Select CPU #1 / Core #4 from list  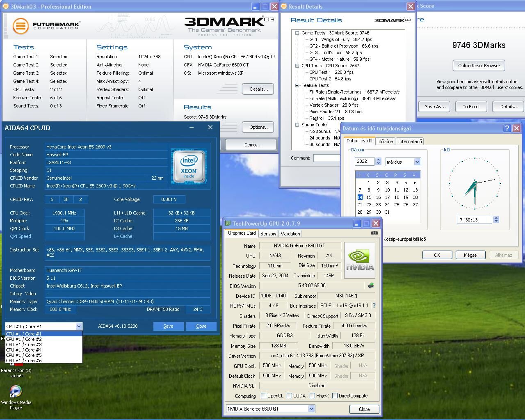44,350
